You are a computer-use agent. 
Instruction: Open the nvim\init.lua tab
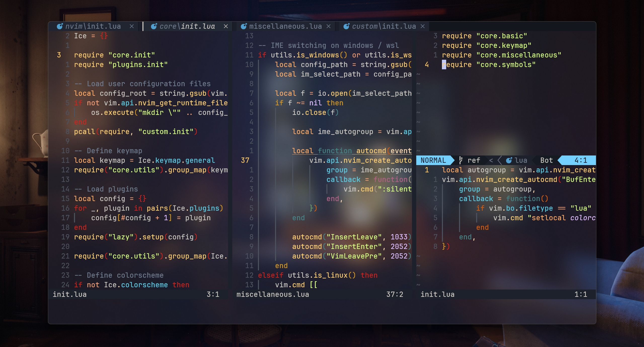(93, 26)
